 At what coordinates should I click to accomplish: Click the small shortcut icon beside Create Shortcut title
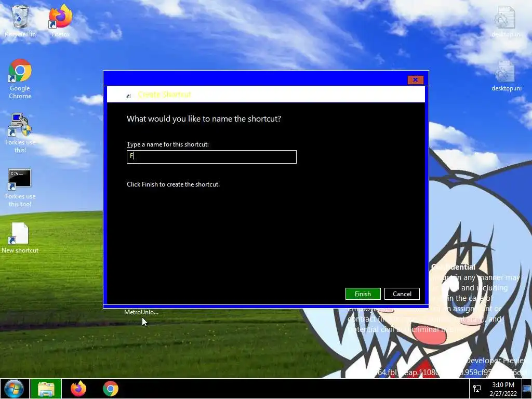(x=129, y=96)
